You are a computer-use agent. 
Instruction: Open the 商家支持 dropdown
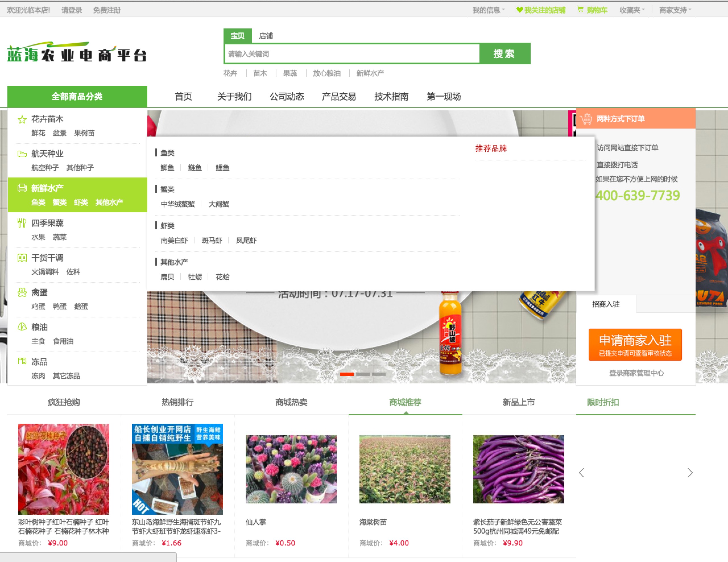674,10
